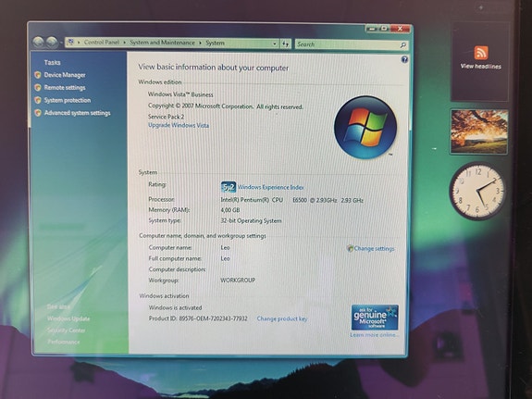The image size is (532, 399).
Task: Click the Back navigation arrow button
Action: (x=38, y=43)
